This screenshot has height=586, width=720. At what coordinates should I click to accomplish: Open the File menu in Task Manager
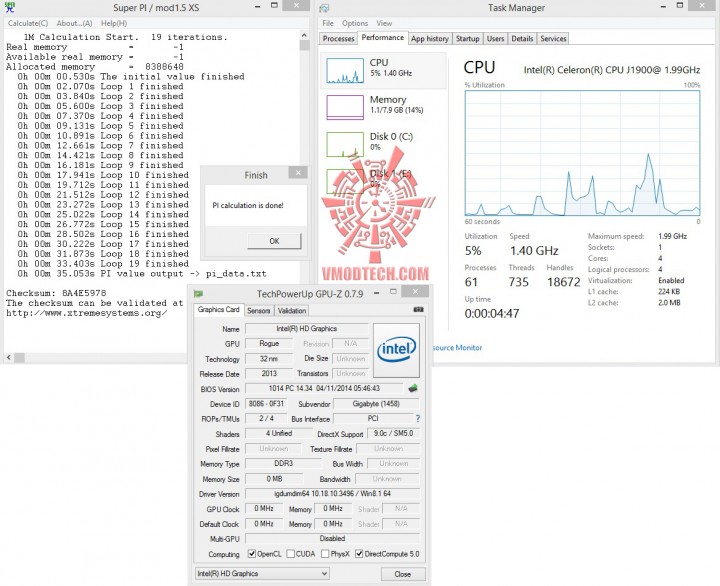coord(328,23)
